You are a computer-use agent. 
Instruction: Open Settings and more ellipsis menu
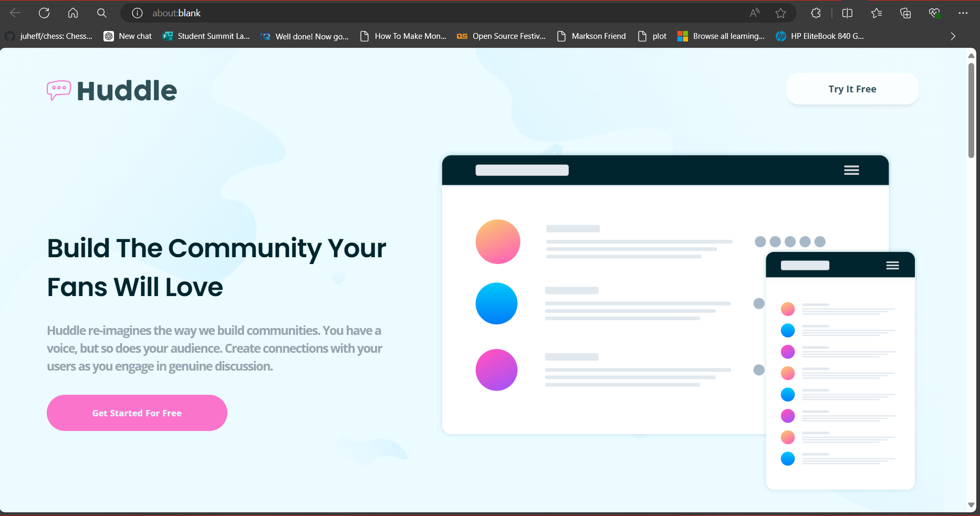pos(963,13)
